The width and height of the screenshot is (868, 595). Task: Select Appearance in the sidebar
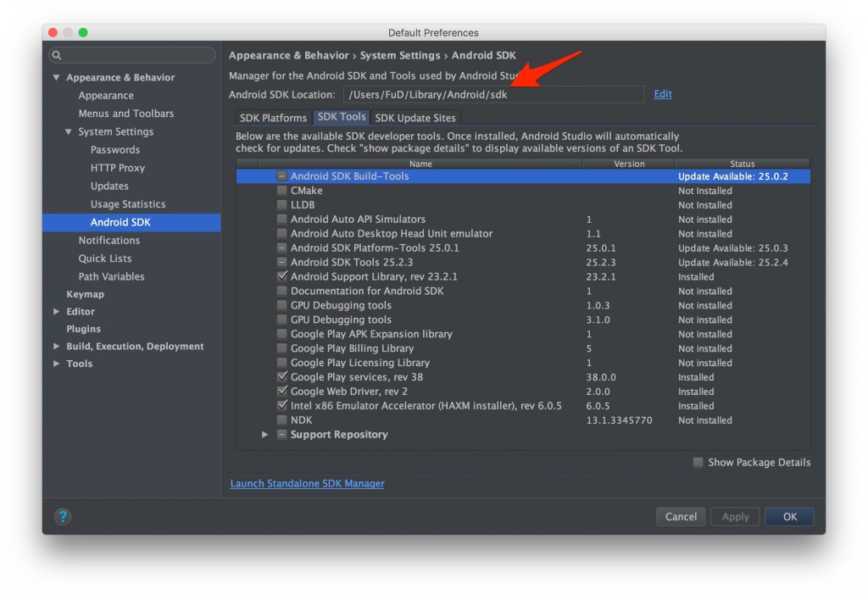click(106, 95)
